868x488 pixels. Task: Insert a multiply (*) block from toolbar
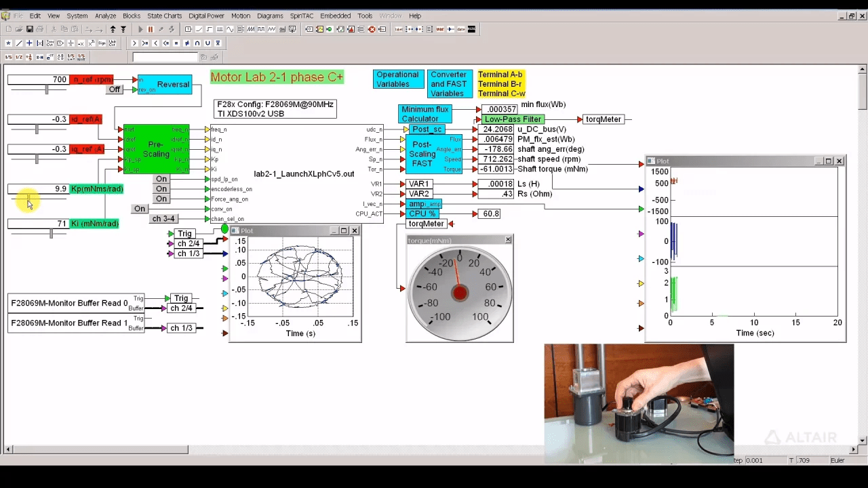8,43
